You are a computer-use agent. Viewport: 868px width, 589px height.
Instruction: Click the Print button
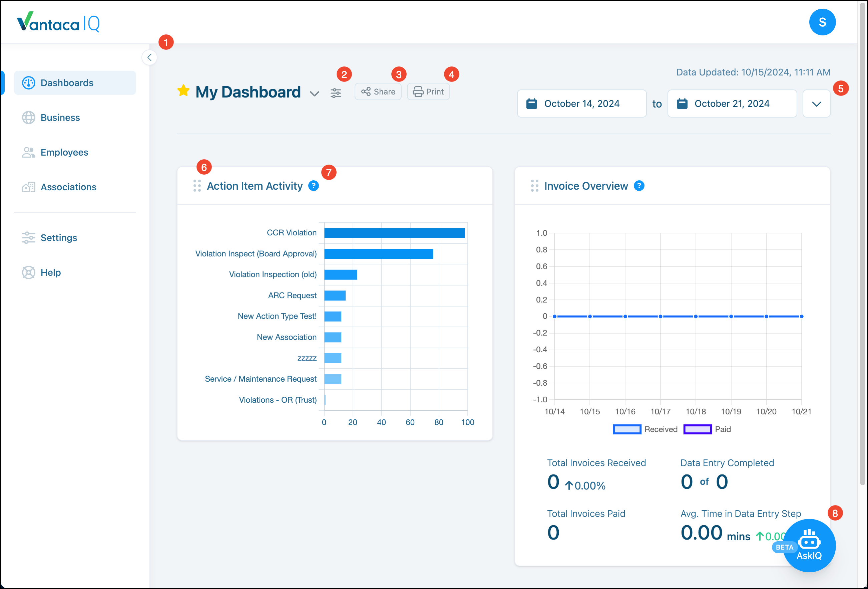click(x=428, y=91)
